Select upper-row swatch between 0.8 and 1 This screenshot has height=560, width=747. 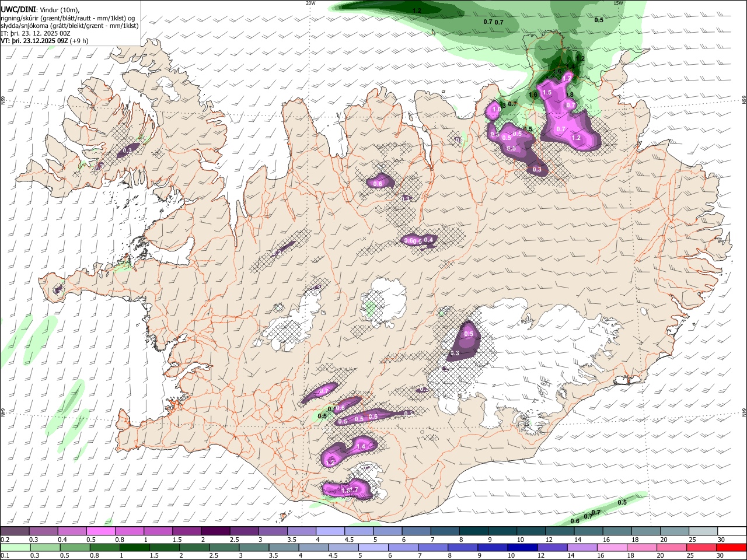click(x=129, y=531)
